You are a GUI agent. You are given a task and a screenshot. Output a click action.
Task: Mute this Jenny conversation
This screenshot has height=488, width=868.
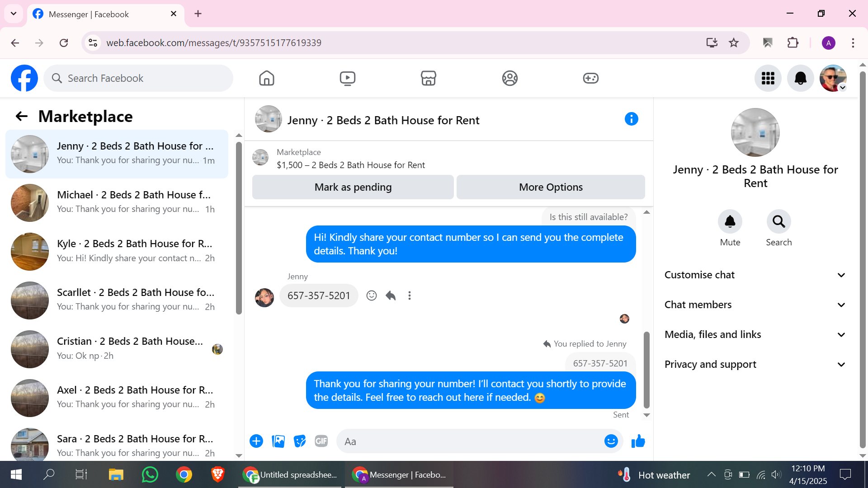[x=730, y=222]
